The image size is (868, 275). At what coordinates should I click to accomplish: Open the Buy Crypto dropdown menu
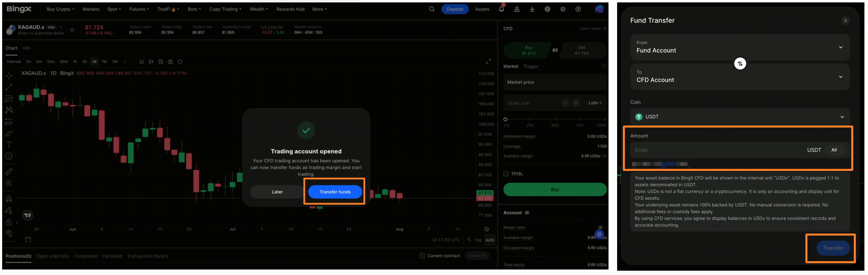[x=60, y=9]
